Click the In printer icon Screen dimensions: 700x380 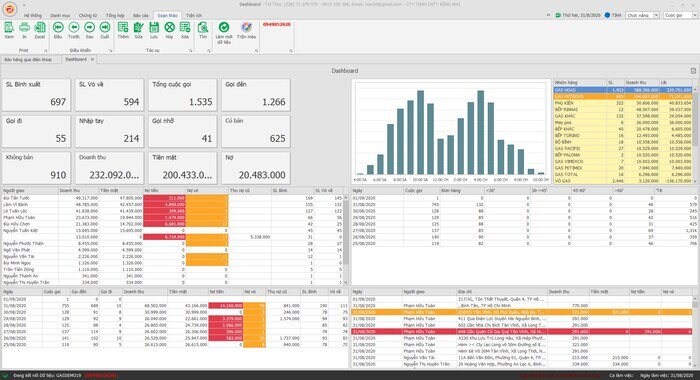click(x=25, y=30)
